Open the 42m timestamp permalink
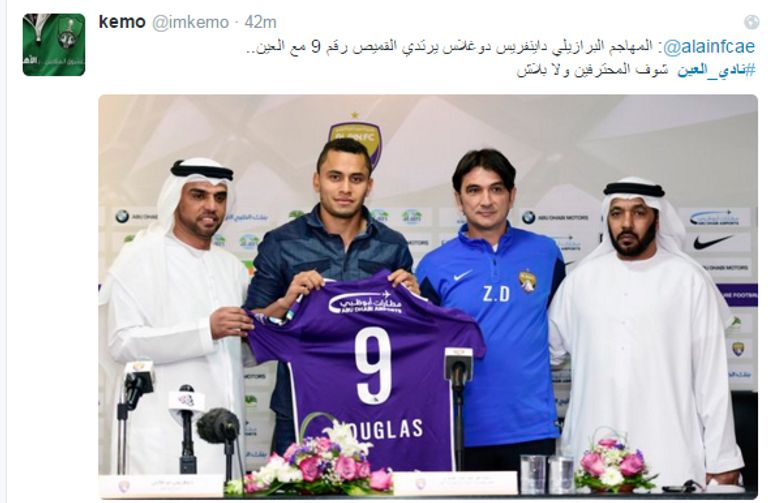768x503 pixels. pyautogui.click(x=260, y=22)
